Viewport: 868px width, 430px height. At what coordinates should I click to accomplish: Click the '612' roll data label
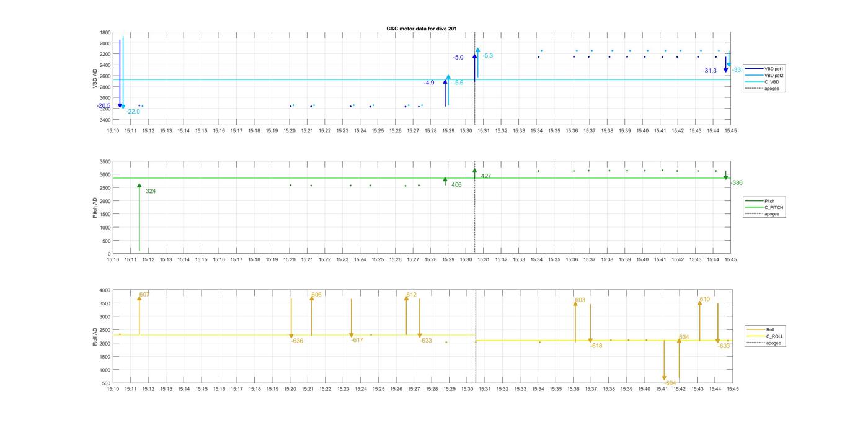point(412,295)
